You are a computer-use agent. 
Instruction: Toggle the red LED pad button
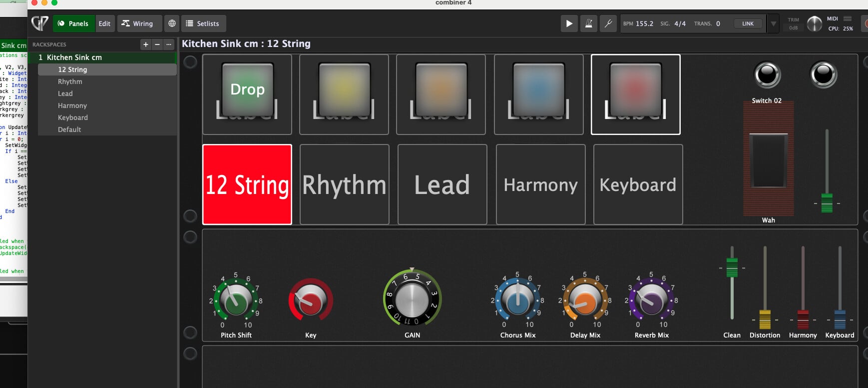635,89
